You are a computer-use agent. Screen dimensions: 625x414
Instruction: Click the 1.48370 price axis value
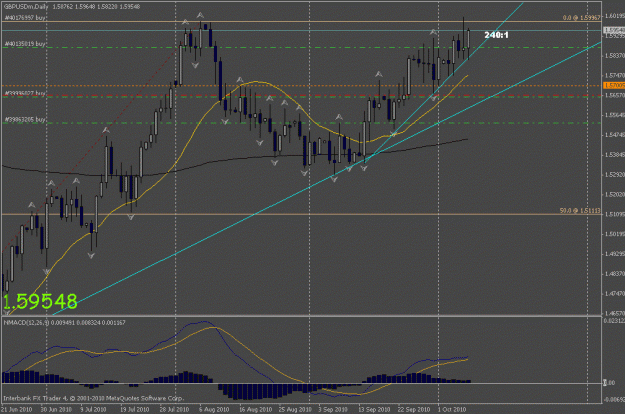(615, 274)
